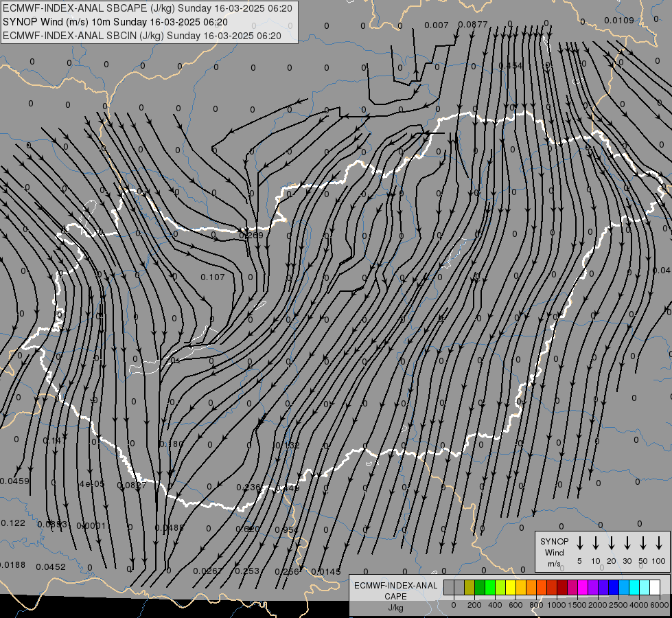672x618 pixels.
Task: Click the 0.132 value on the map
Action: pyautogui.click(x=288, y=445)
